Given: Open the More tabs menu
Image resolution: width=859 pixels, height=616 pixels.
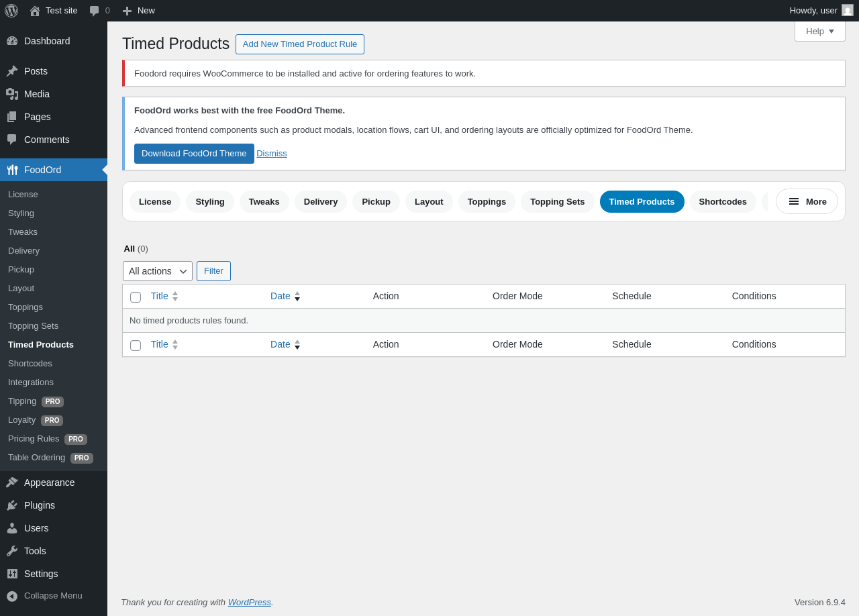Looking at the screenshot, I should click(807, 201).
